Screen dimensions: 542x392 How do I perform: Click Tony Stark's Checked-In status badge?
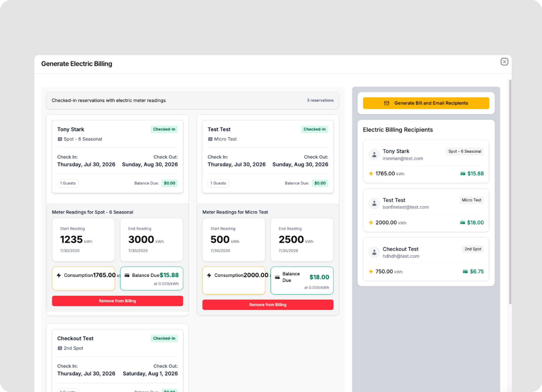click(164, 129)
